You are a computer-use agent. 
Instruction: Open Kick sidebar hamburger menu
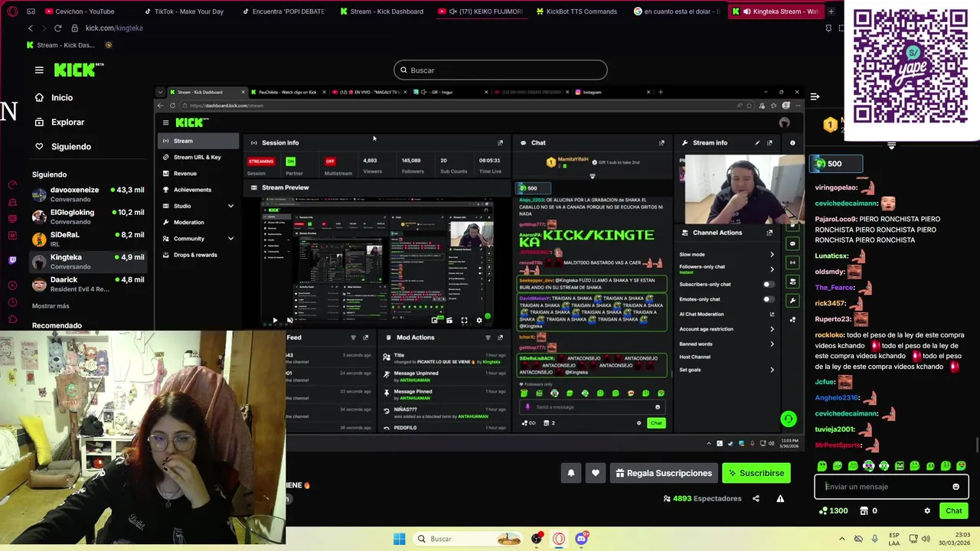click(x=39, y=70)
